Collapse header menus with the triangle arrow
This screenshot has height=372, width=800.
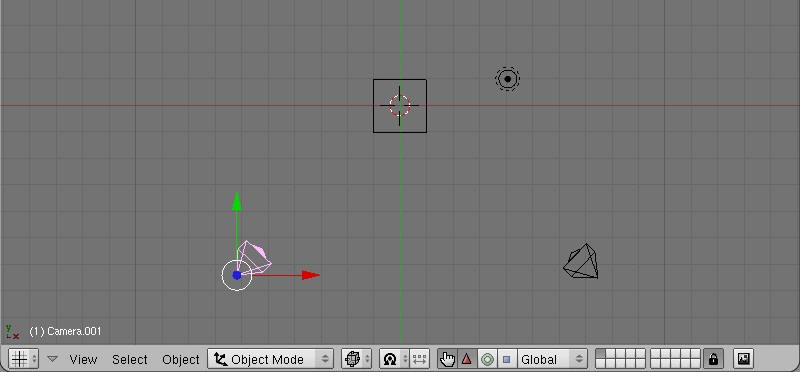[x=52, y=359]
